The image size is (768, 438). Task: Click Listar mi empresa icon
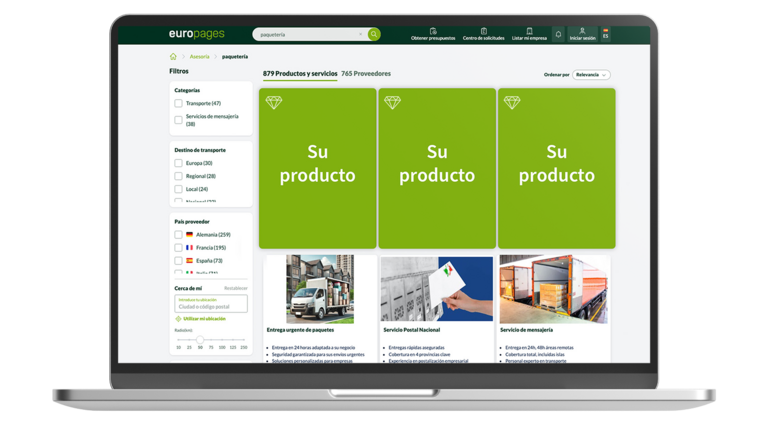point(529,34)
